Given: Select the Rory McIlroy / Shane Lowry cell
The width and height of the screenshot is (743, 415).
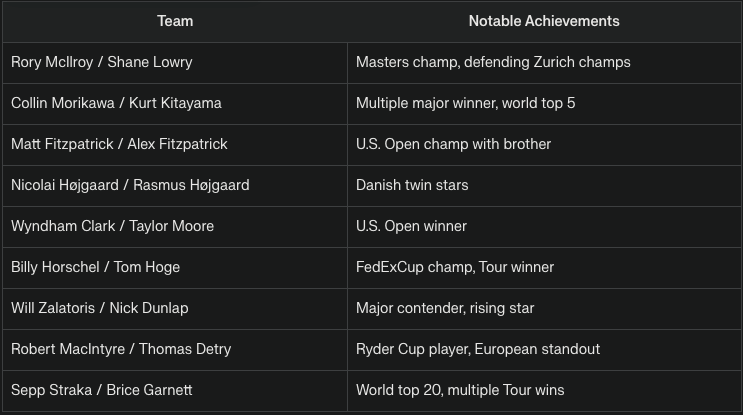Looking at the screenshot, I should [x=175, y=63].
